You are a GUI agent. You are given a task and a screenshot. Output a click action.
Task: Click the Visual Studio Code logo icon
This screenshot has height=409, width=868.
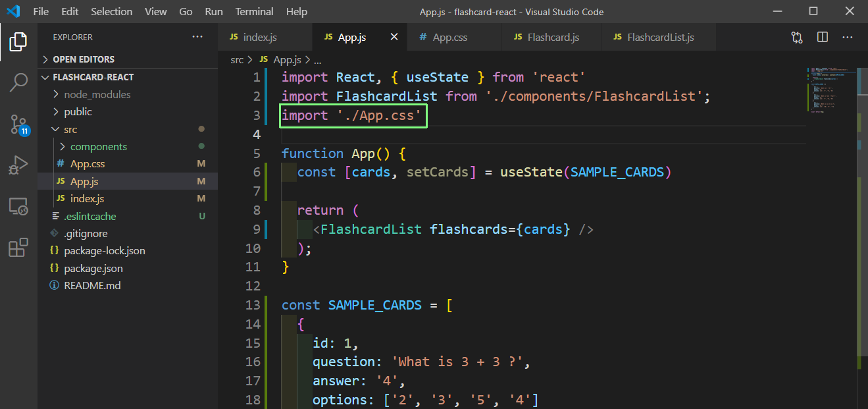tap(13, 11)
